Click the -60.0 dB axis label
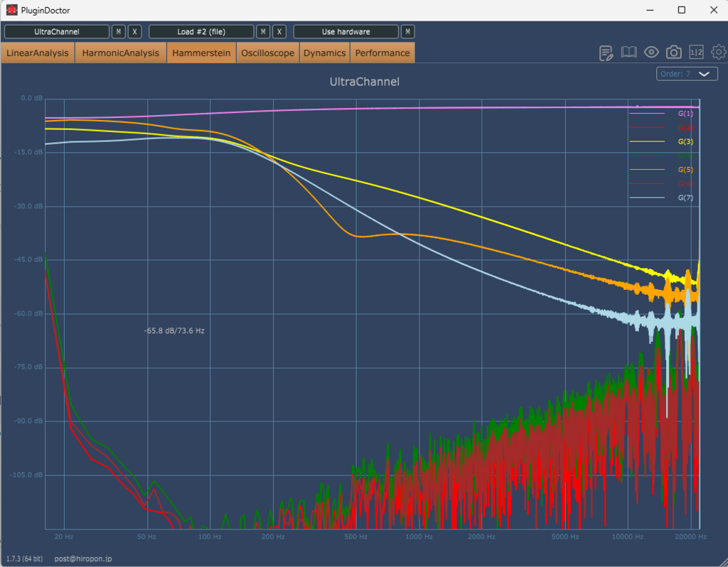 28,313
